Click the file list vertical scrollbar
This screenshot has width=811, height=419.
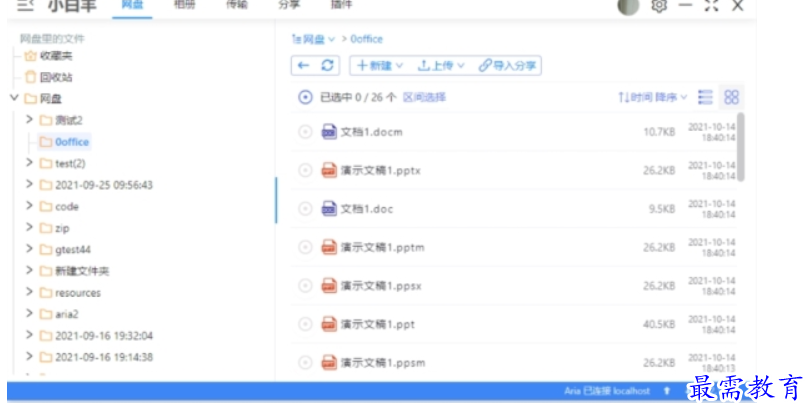coord(741,147)
